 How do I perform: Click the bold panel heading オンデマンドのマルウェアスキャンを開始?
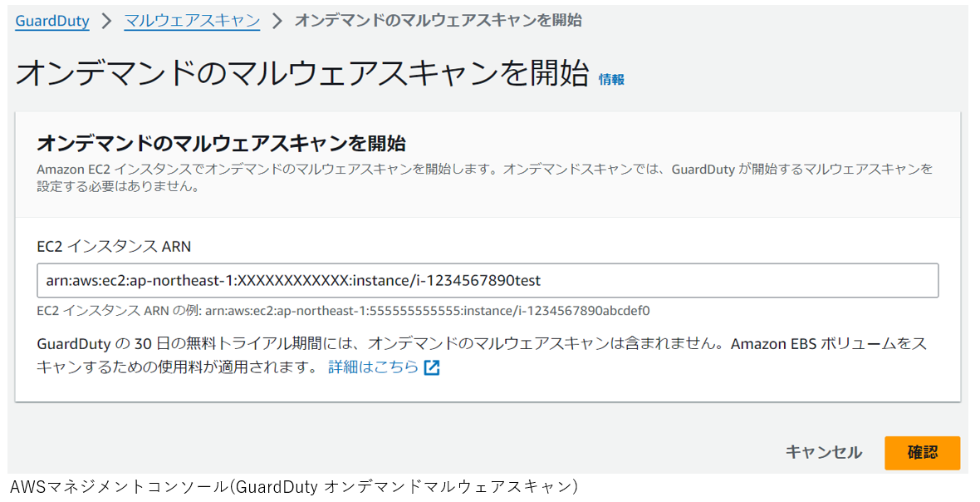[221, 143]
